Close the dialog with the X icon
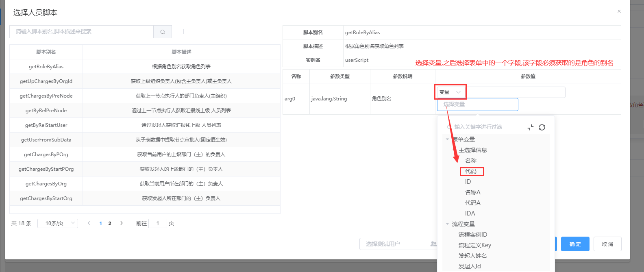Viewport: 644px width, 272px height. click(619, 11)
